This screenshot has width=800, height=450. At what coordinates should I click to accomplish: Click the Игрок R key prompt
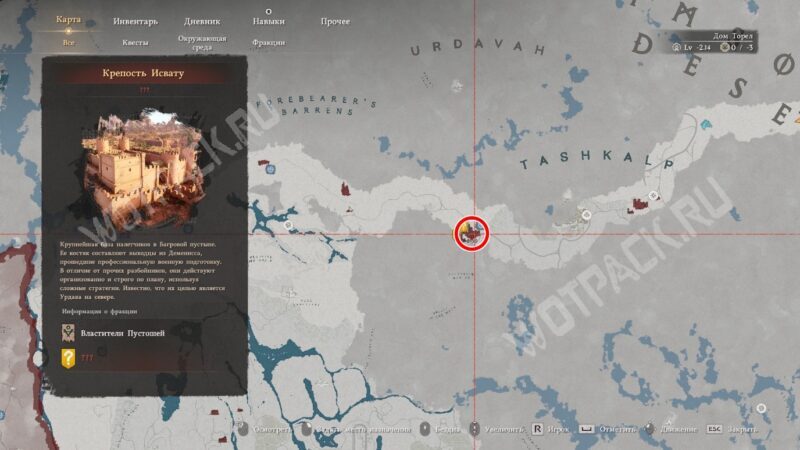pos(537,428)
